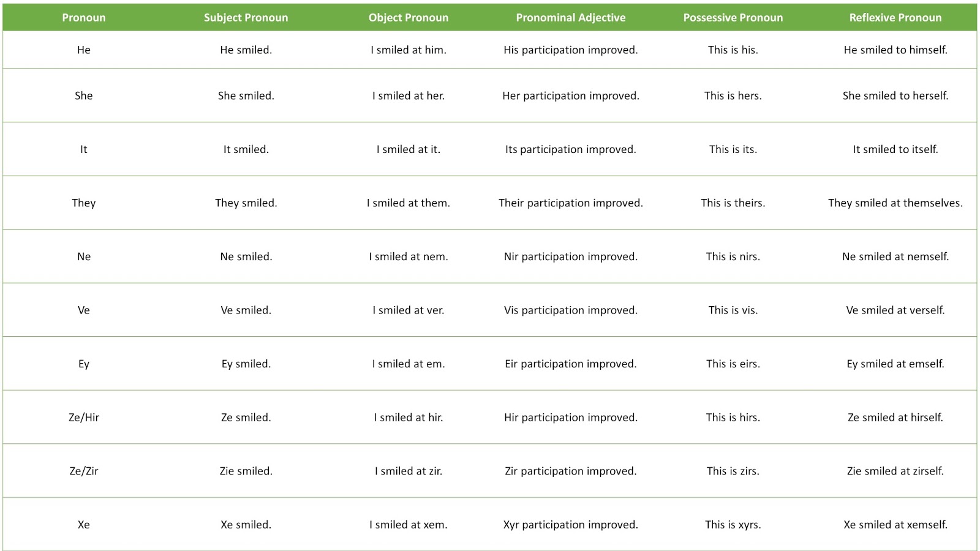
Task: Select the 'I smiled at zir.' cell
Action: pyautogui.click(x=409, y=471)
